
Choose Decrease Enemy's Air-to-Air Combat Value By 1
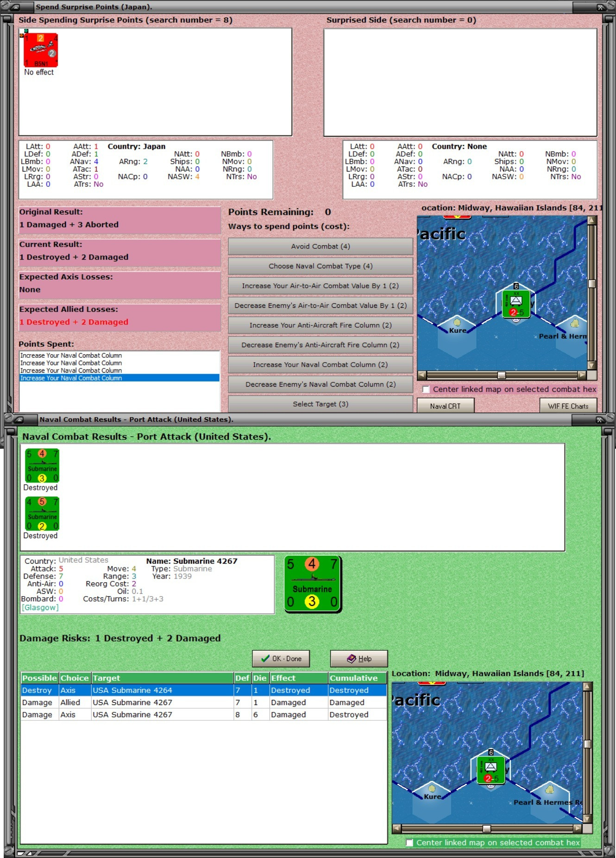(x=321, y=305)
